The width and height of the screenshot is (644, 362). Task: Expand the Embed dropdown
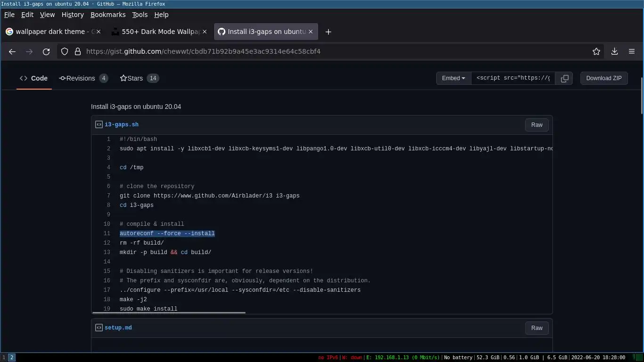(x=454, y=78)
